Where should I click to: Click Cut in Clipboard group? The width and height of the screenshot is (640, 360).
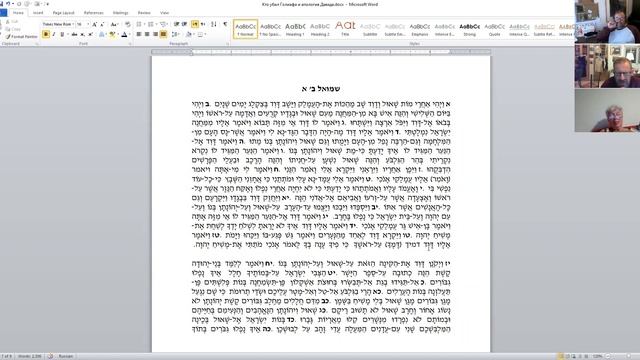(13, 22)
